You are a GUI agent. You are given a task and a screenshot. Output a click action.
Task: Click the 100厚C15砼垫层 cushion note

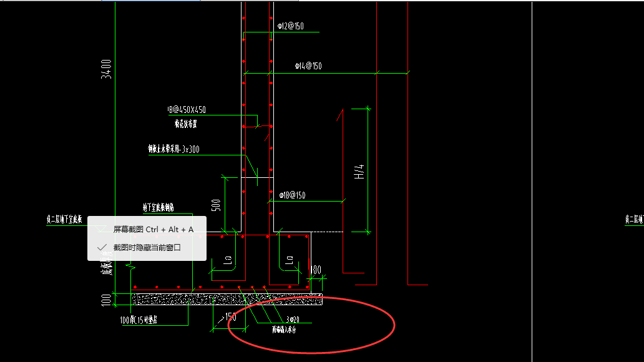139,320
